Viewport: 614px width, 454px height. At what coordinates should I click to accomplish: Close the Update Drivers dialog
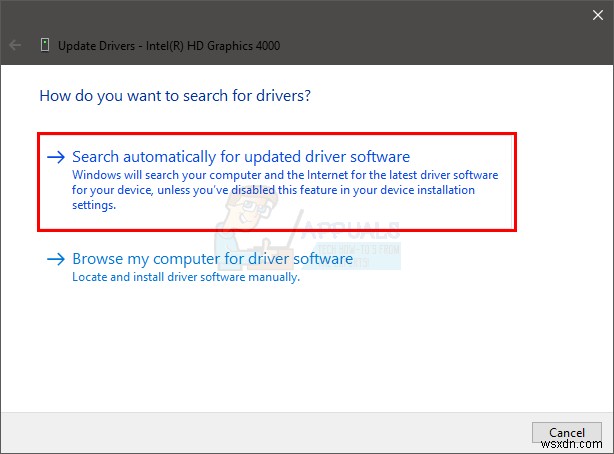(x=598, y=15)
